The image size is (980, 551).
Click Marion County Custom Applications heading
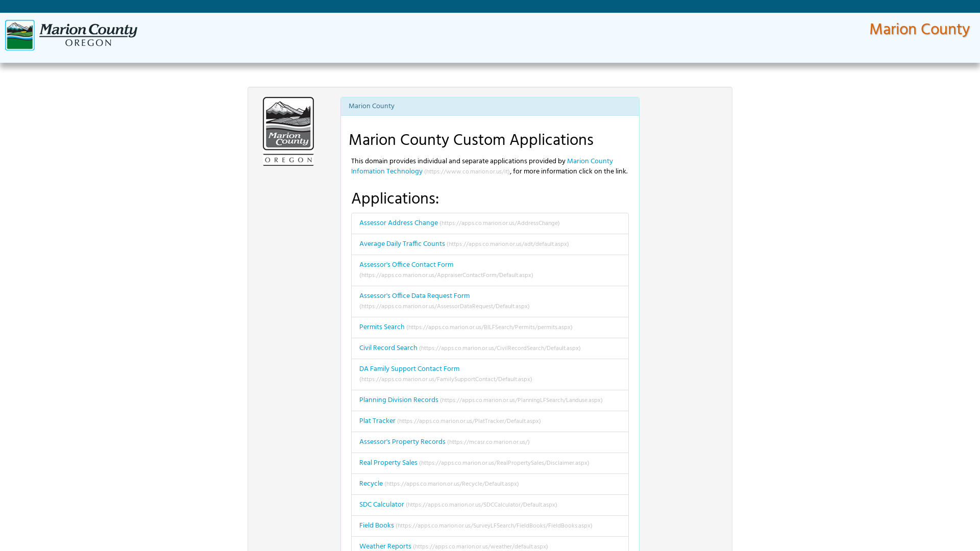point(471,140)
